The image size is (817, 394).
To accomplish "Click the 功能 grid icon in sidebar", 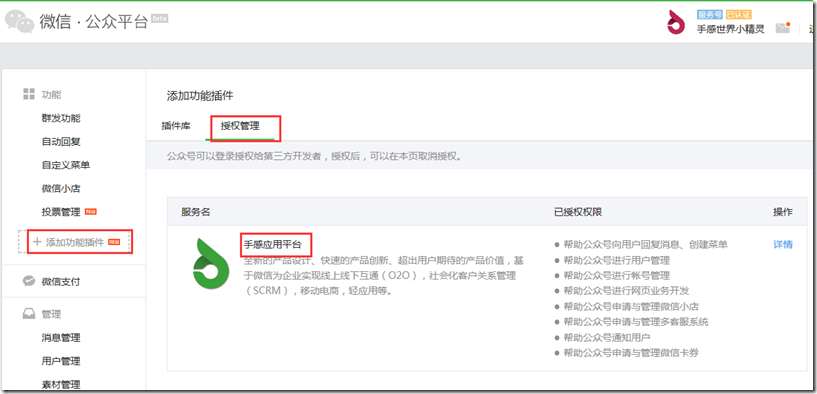I will pyautogui.click(x=29, y=94).
